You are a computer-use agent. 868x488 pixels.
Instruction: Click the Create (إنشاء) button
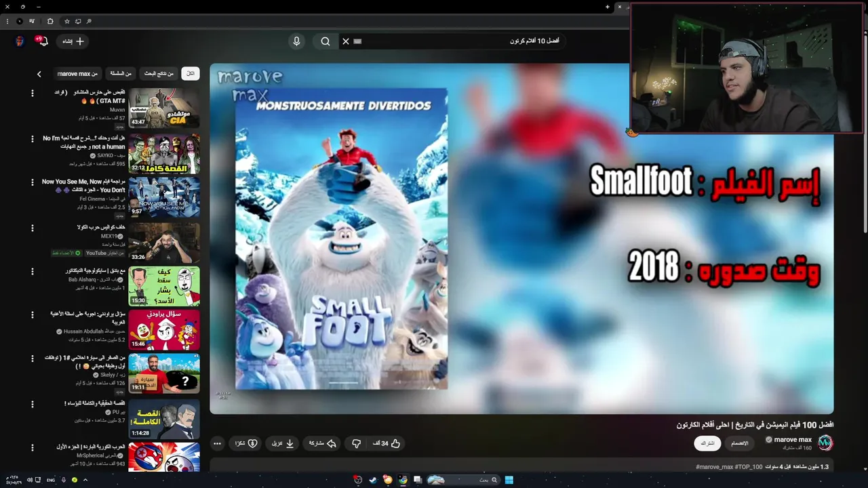click(x=73, y=41)
